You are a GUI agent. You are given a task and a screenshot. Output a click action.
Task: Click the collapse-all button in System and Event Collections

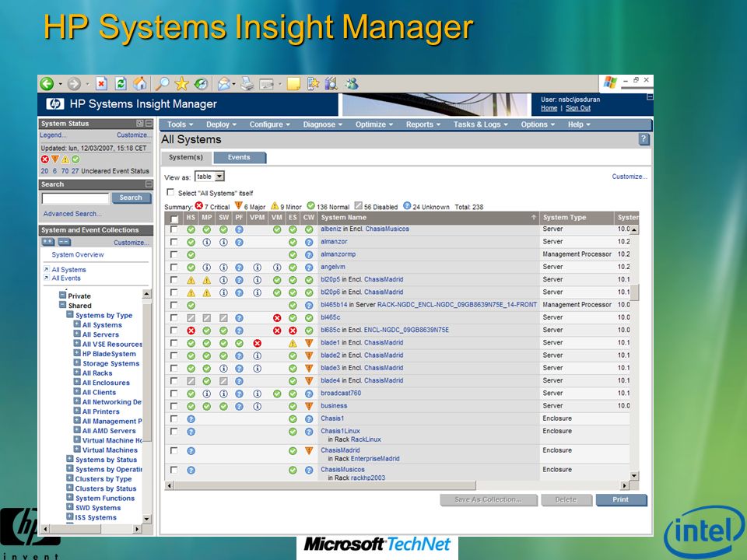(x=65, y=242)
